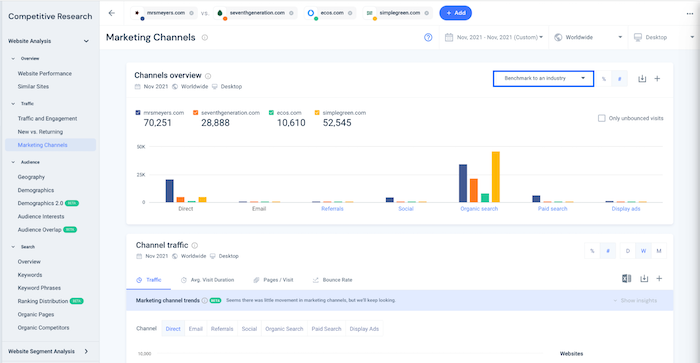Open Ranking Distribution in sidebar
700x363 pixels.
(43, 301)
